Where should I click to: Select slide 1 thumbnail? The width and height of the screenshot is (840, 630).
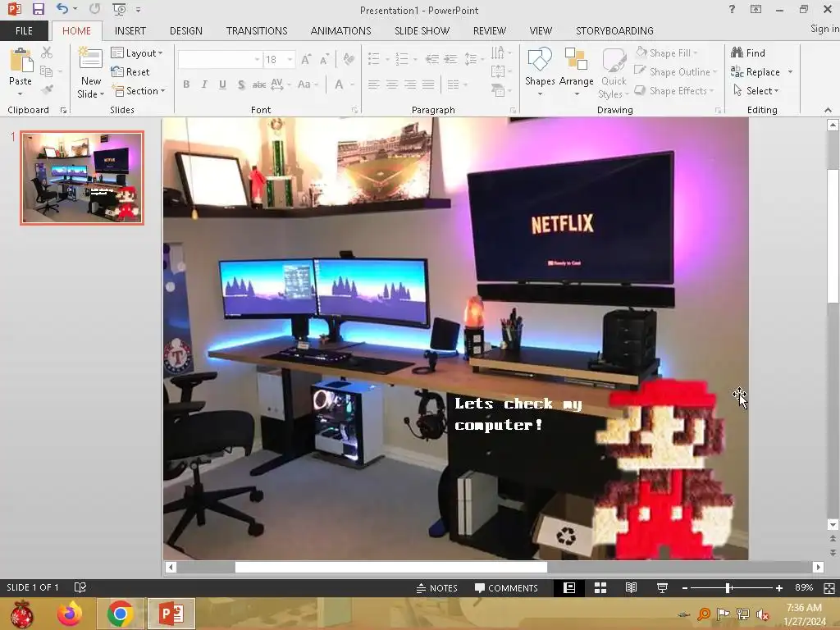(82, 178)
